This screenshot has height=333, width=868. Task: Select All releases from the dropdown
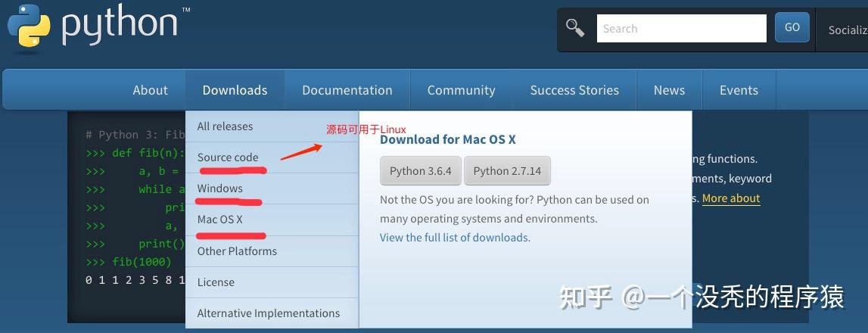tap(225, 126)
